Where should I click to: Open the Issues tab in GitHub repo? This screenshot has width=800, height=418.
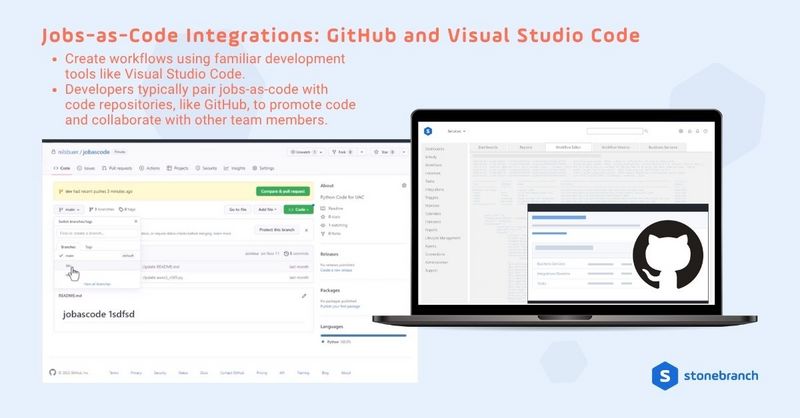click(x=86, y=168)
